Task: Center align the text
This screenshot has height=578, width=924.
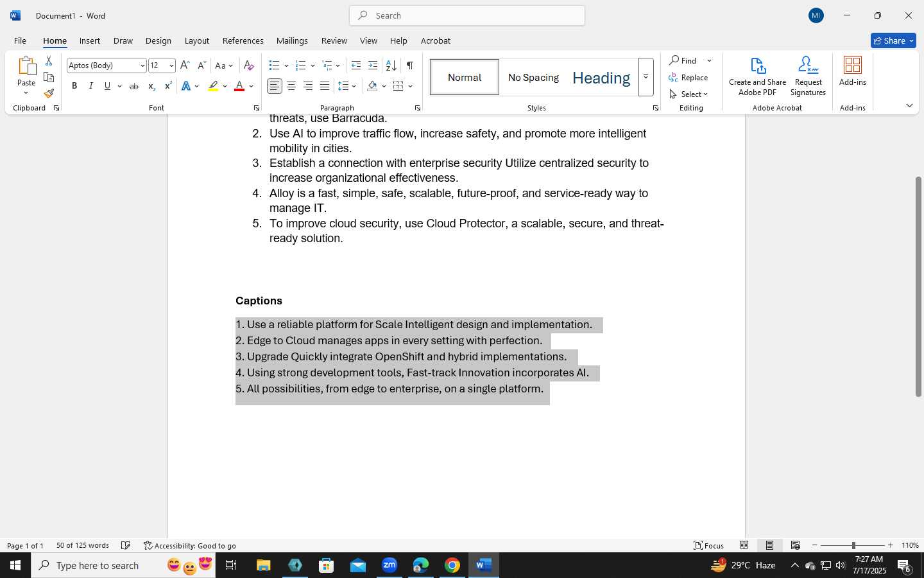Action: [x=291, y=86]
